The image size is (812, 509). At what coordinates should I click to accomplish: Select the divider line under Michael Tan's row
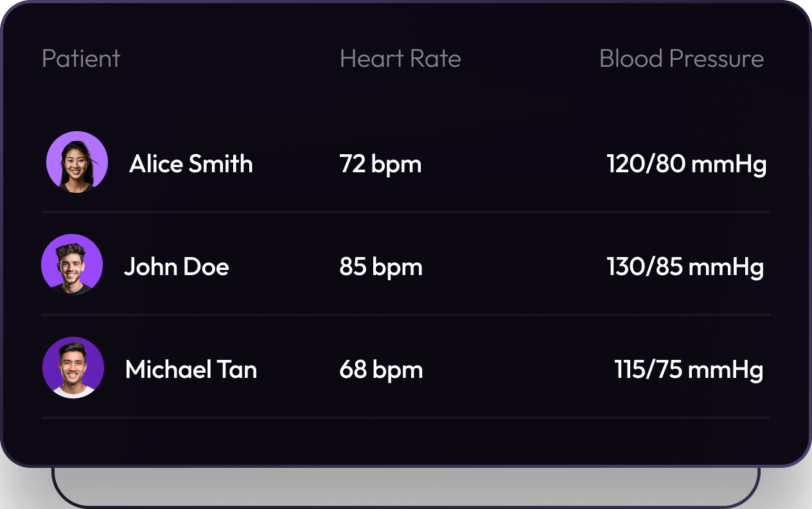tap(406, 418)
